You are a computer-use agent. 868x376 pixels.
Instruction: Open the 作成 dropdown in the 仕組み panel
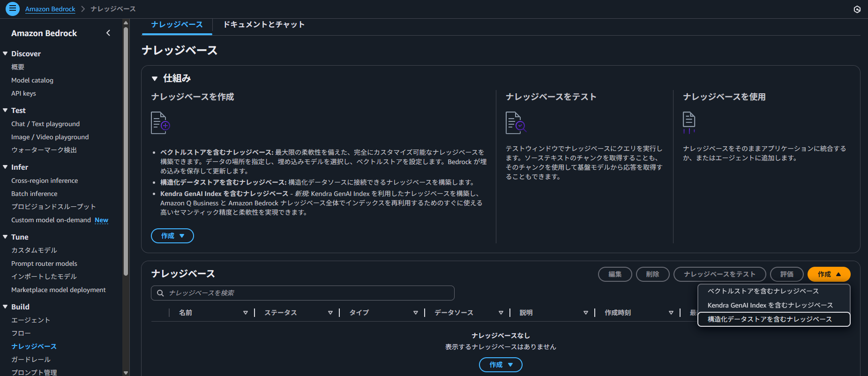tap(172, 236)
